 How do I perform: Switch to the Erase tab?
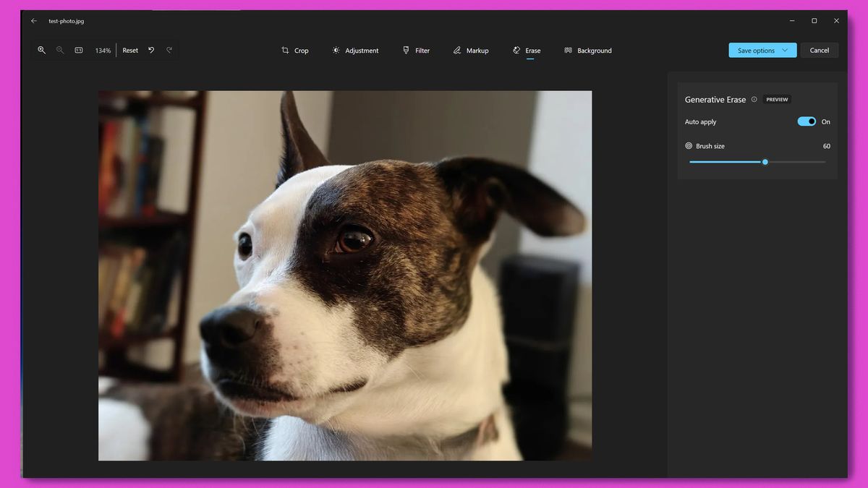[x=527, y=50]
